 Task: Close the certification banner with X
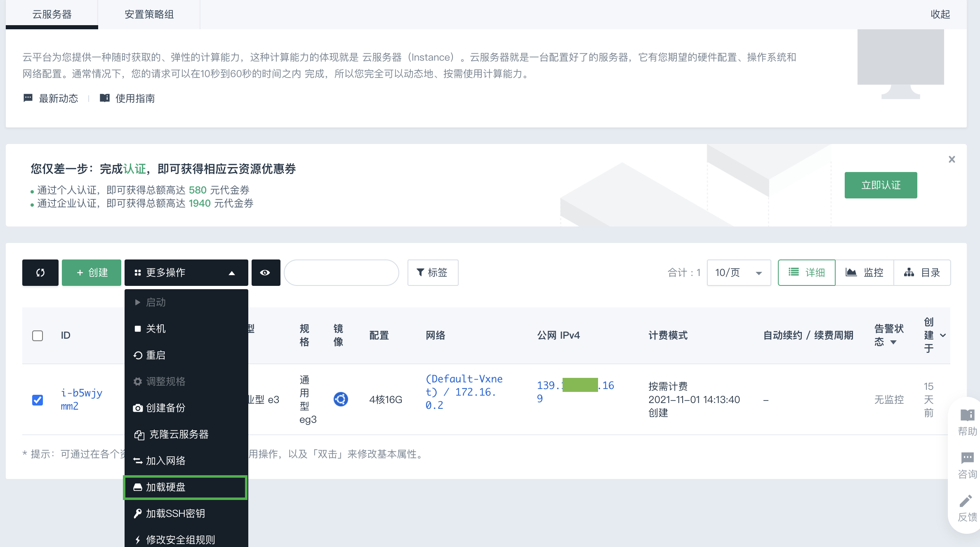(x=952, y=159)
